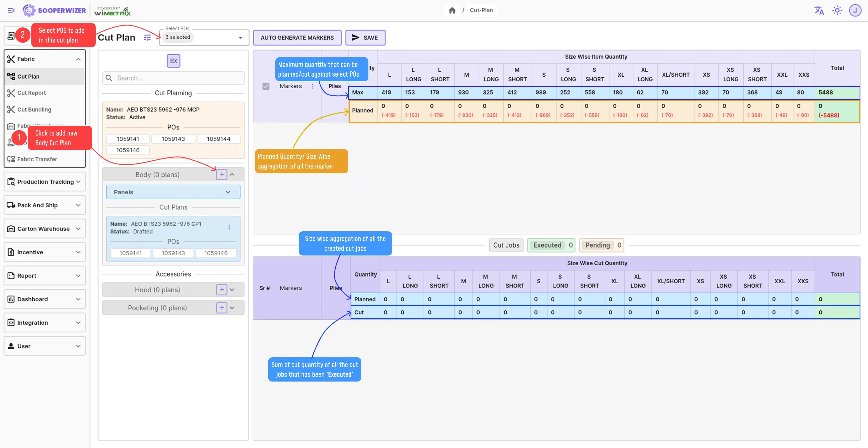Select the Executed cut jobs filter

(552, 245)
